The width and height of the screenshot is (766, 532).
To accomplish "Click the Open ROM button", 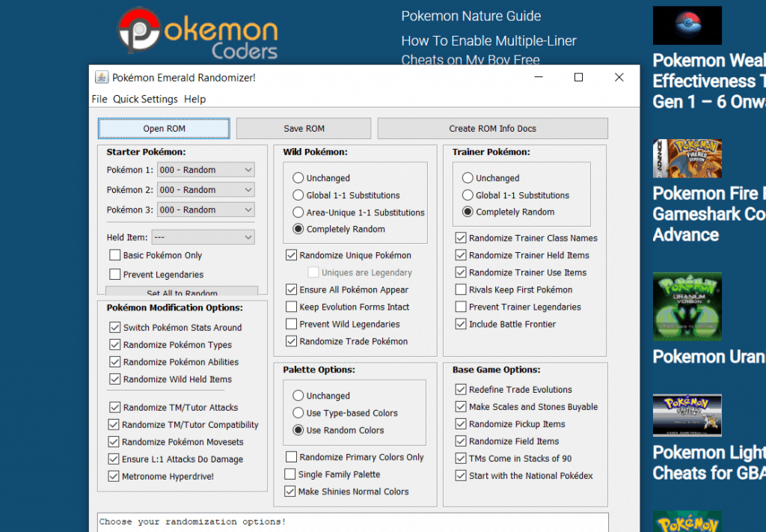I will point(164,129).
